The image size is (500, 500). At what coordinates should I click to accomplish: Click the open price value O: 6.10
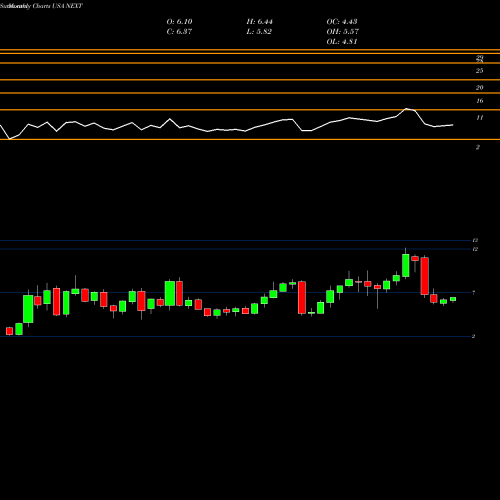(179, 22)
